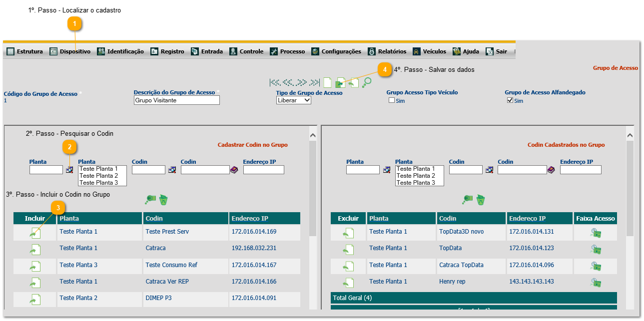Click the DIMEP P3 codin link
The image size is (644, 321).
158,298
